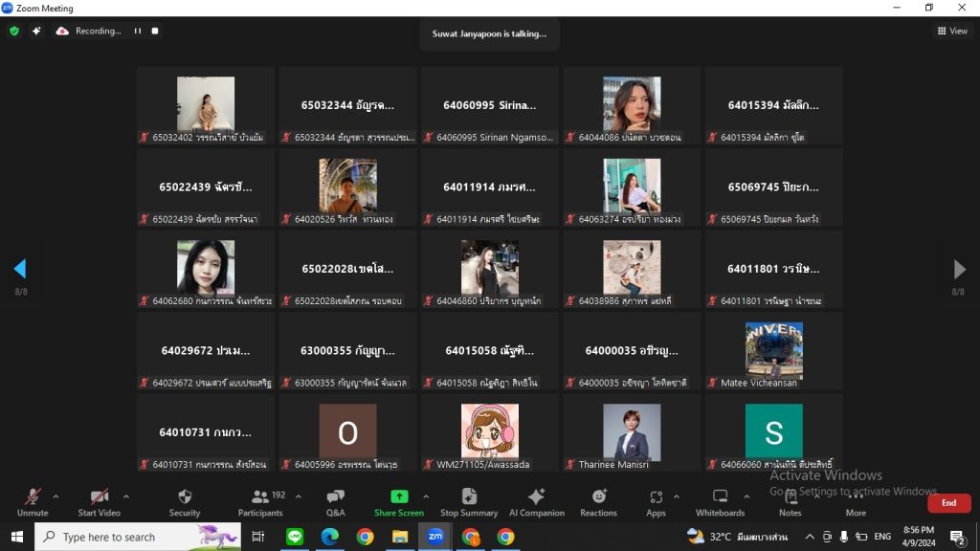Expand video options arrow beside Start Video

(x=126, y=496)
